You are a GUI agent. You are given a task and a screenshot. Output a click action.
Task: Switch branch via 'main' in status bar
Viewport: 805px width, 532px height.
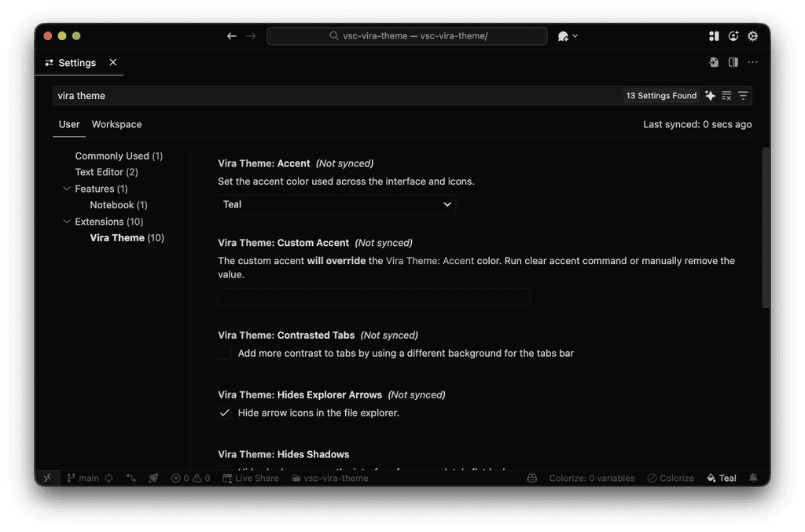(x=83, y=478)
